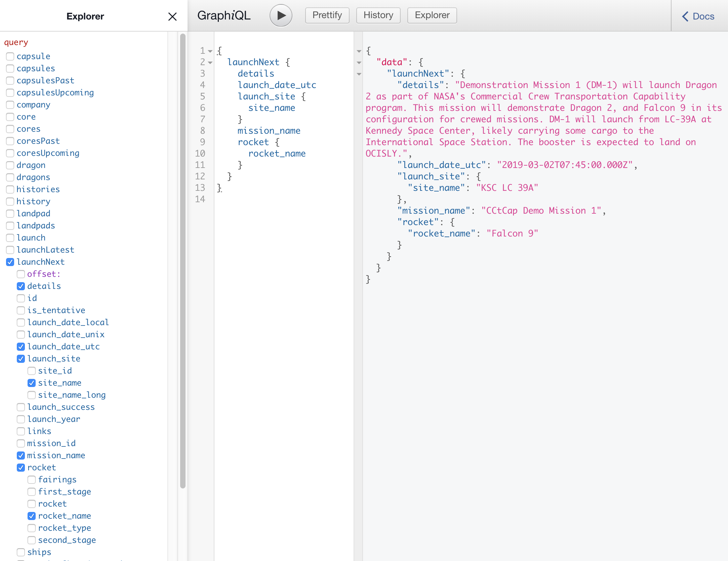728x561 pixels.
Task: Check the coresPast checkbox
Action: 10,141
